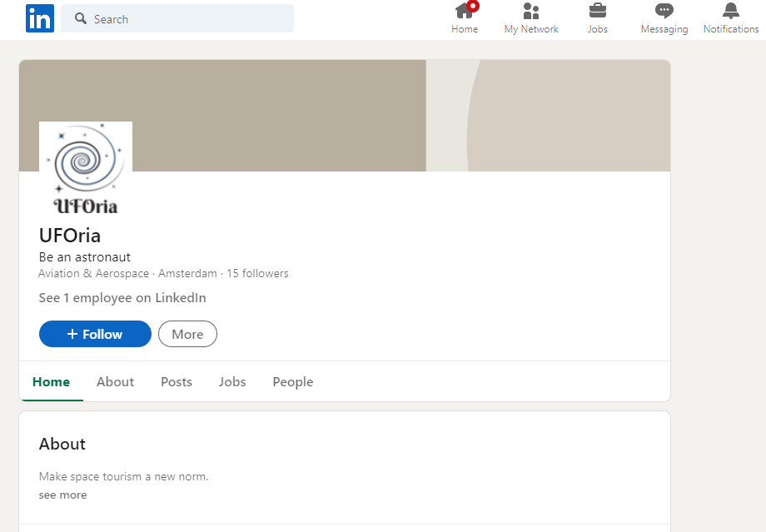Switch to the People tab
Image resolution: width=766 pixels, height=532 pixels.
293,382
